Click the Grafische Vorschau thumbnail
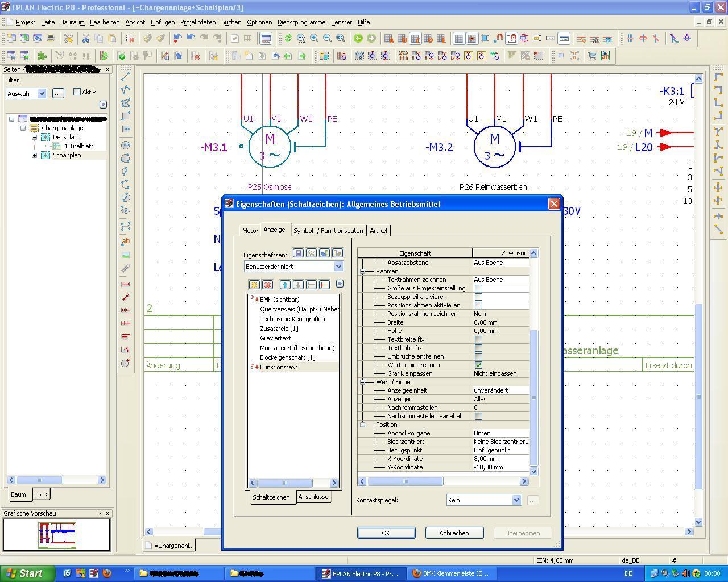The height and width of the screenshot is (582, 728). tap(57, 535)
